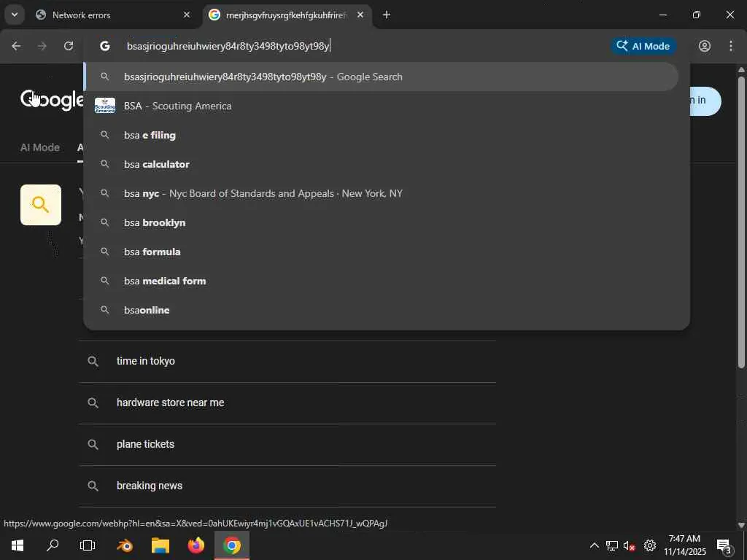The height and width of the screenshot is (560, 747).
Task: Search hardware store near me
Action: 287,402
